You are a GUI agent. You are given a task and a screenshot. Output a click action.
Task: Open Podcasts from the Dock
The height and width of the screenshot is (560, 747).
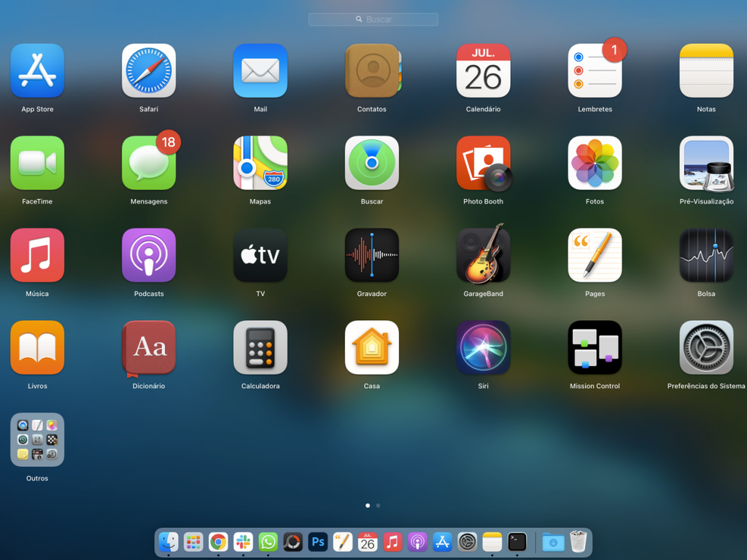[x=417, y=542]
